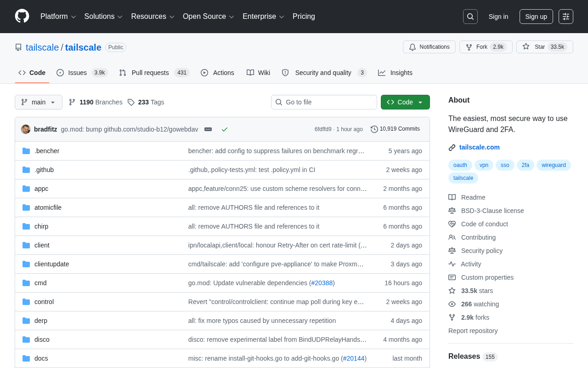Viewport: 588px width, 368px height.
Task: Switch to the Security and quality tab
Action: tap(324, 73)
